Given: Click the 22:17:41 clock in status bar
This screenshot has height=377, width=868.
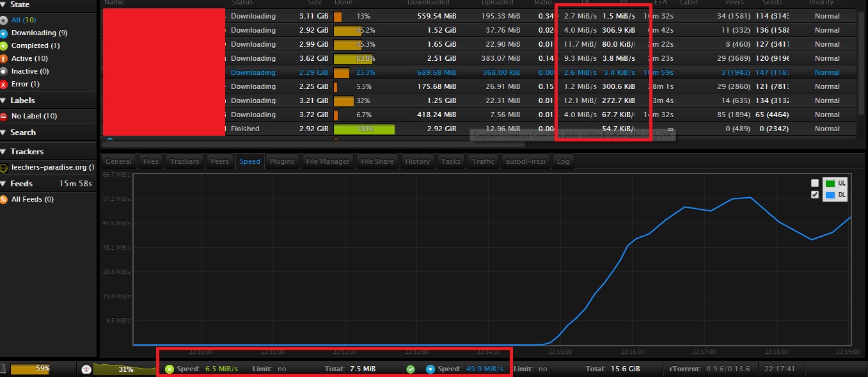Looking at the screenshot, I should click(778, 369).
